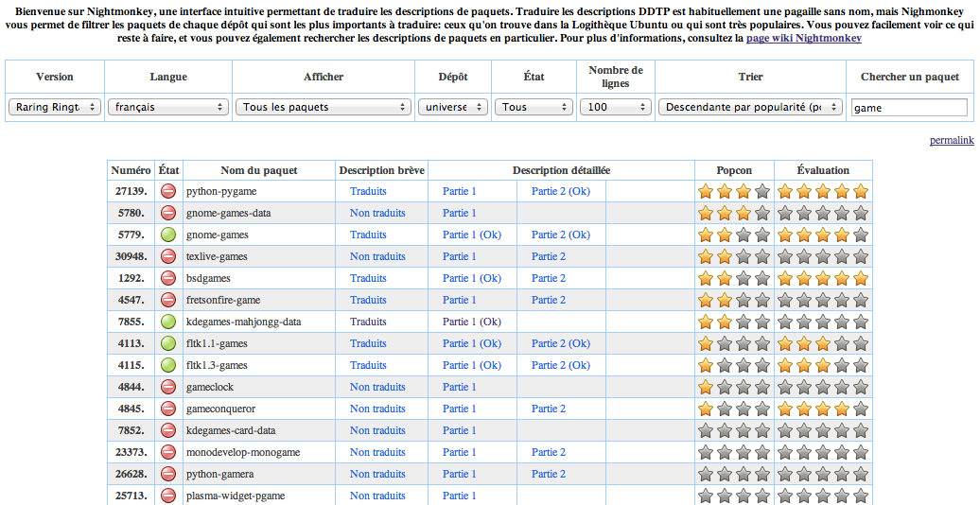The image size is (980, 505).
Task: Click the red status icon for gameconqueror
Action: (x=168, y=409)
